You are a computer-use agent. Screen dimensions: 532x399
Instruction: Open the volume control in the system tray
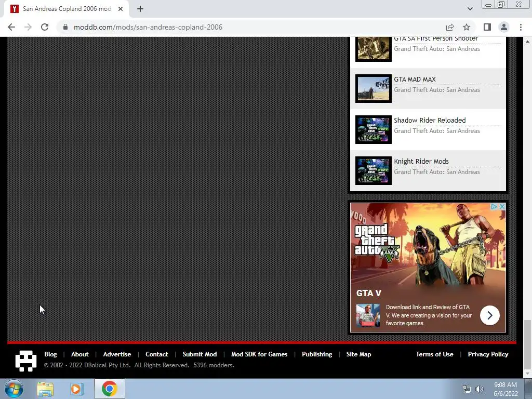480,389
